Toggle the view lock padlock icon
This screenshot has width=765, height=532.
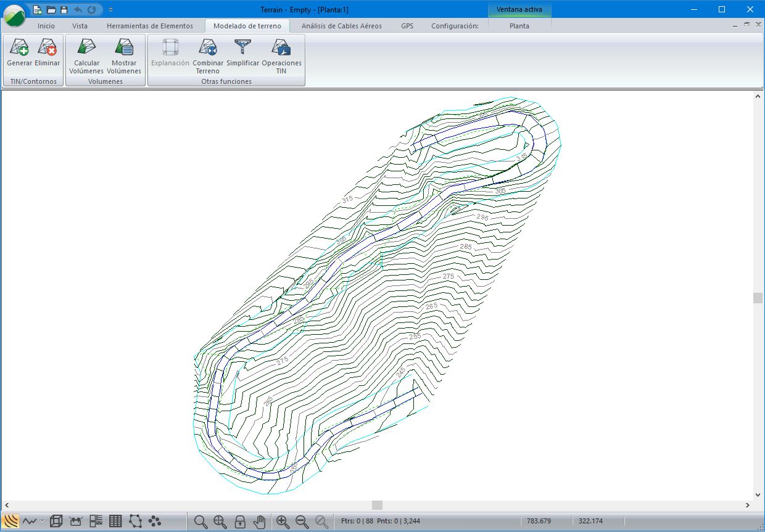coord(240,522)
